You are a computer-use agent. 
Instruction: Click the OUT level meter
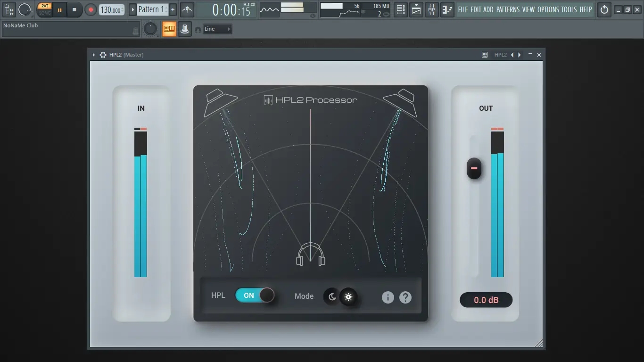(497, 203)
